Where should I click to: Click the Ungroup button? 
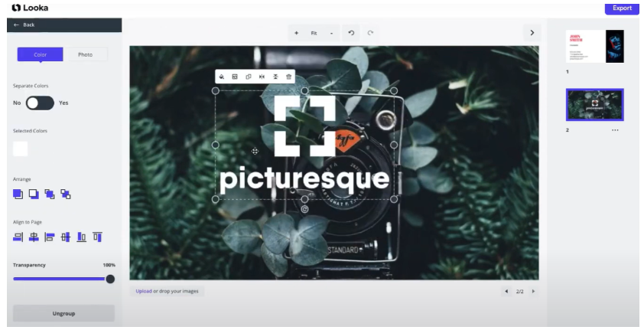click(x=63, y=314)
